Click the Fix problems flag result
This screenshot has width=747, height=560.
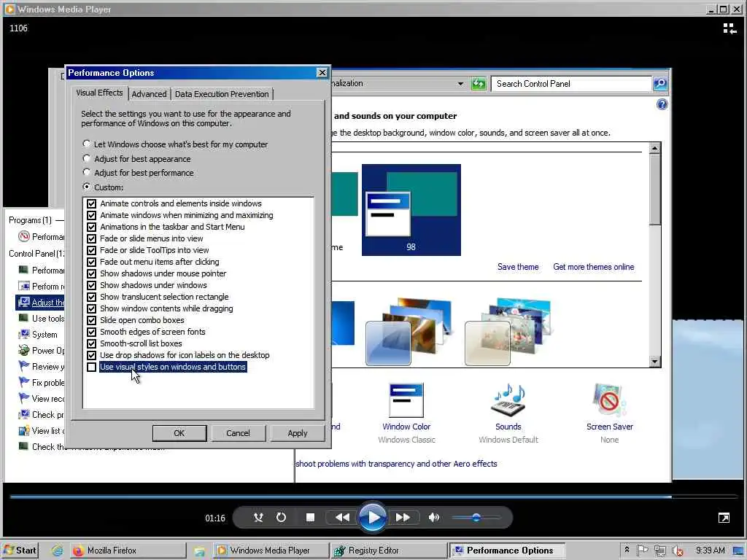pos(41,382)
